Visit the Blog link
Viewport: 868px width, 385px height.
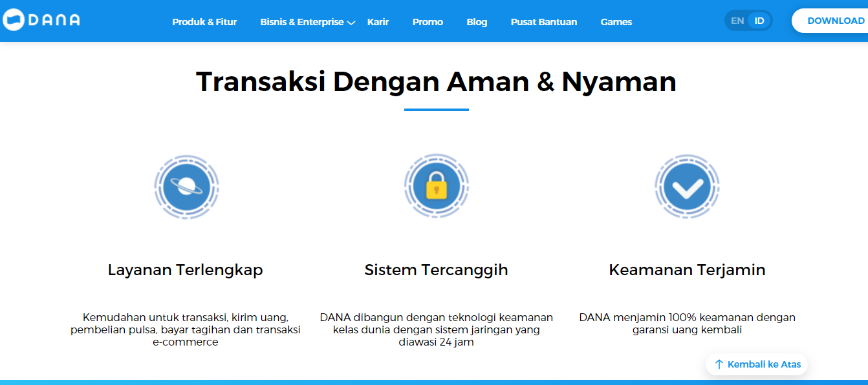click(x=477, y=22)
